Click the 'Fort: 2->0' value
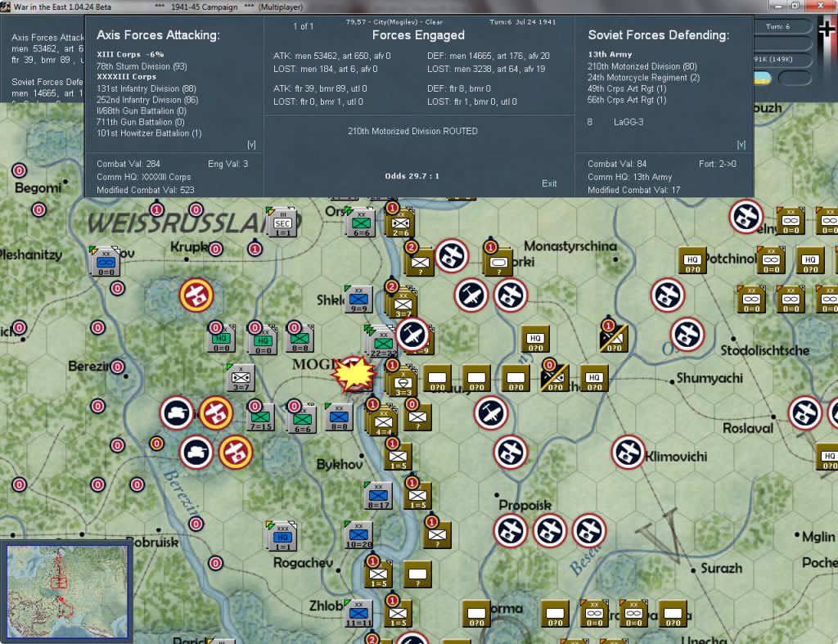Viewport: 838px width, 644px height. 717,164
